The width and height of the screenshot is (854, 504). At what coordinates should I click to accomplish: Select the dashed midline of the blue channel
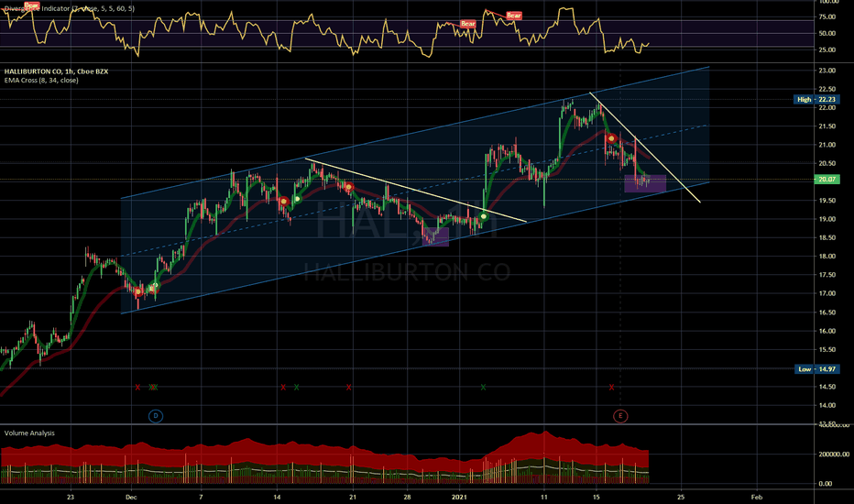coord(414,191)
